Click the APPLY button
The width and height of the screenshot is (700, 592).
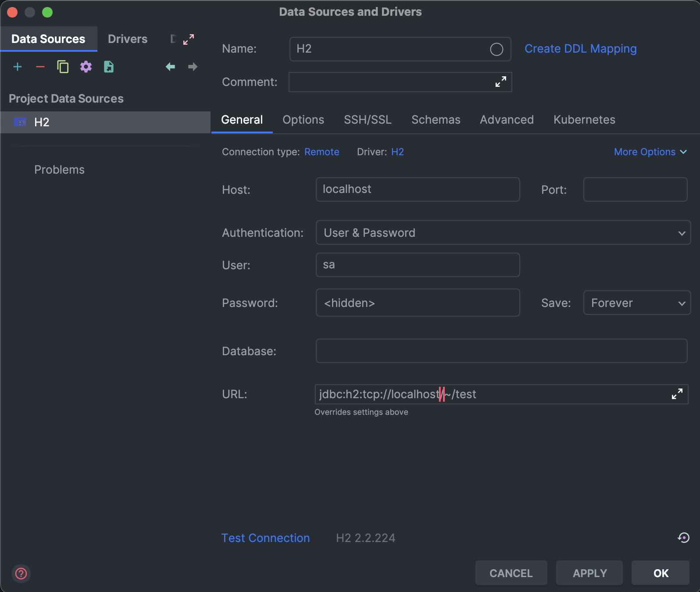(x=589, y=573)
